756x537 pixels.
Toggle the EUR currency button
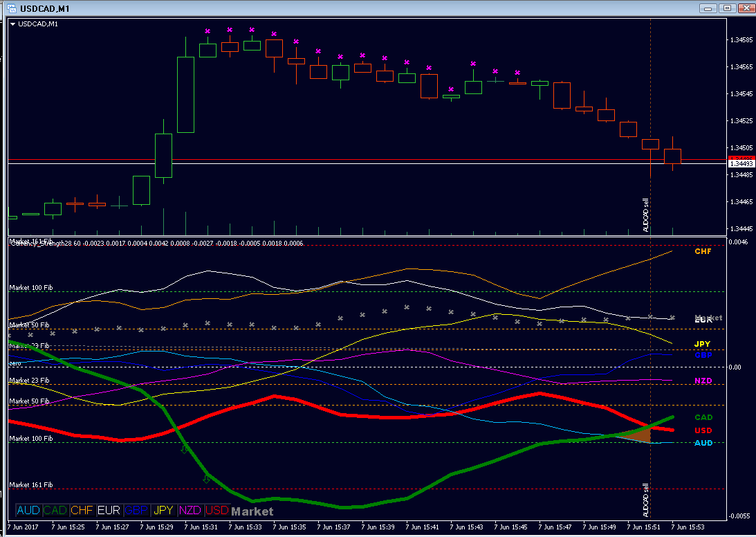(109, 510)
